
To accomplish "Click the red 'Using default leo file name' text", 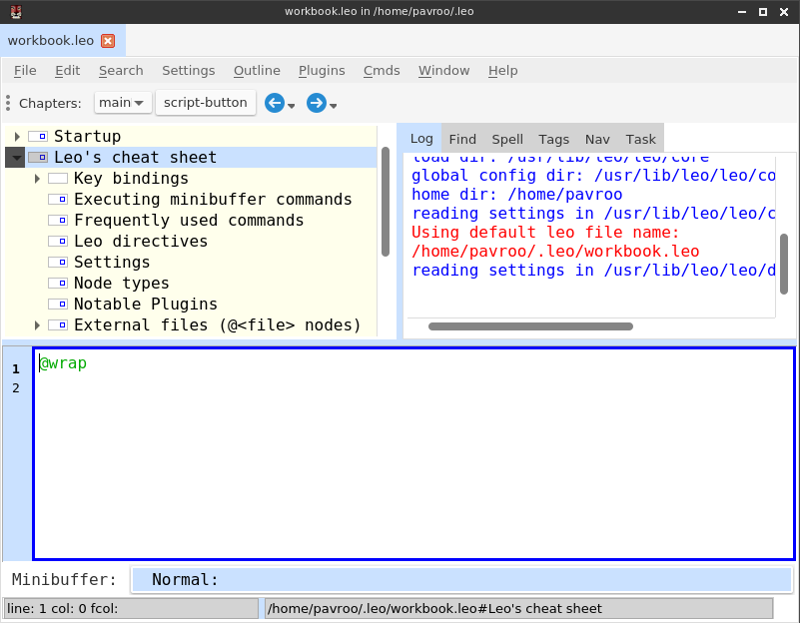I will [x=545, y=233].
